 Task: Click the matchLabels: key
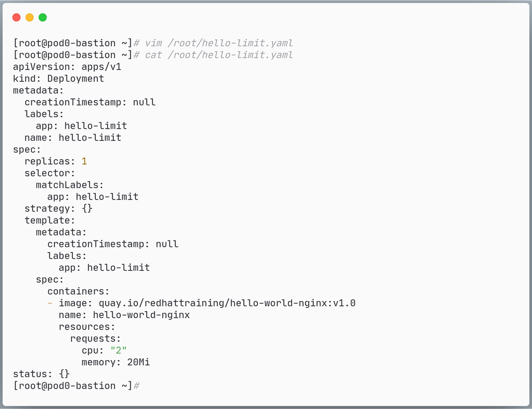[x=70, y=185]
